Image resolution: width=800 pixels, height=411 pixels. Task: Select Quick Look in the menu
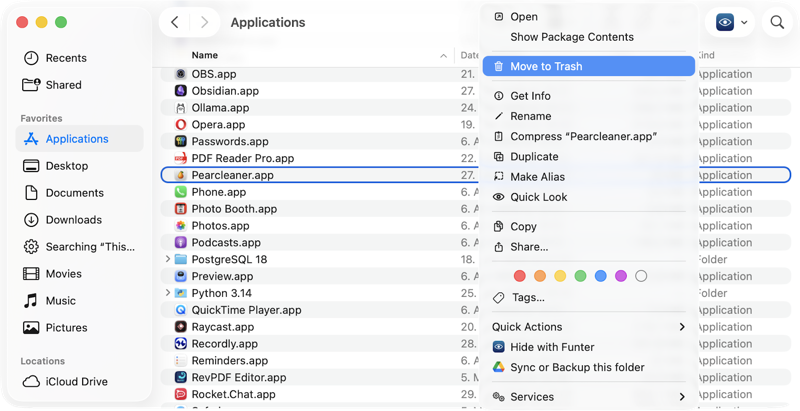[x=539, y=197]
